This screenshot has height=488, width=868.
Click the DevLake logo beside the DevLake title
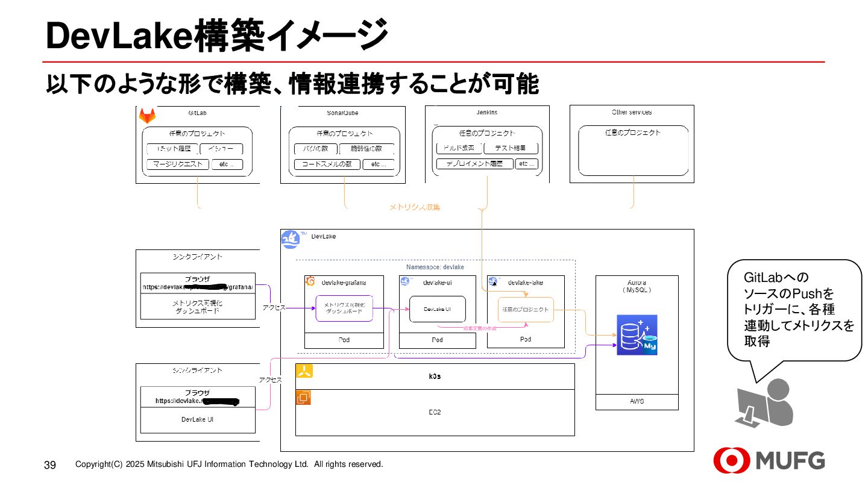[291, 239]
